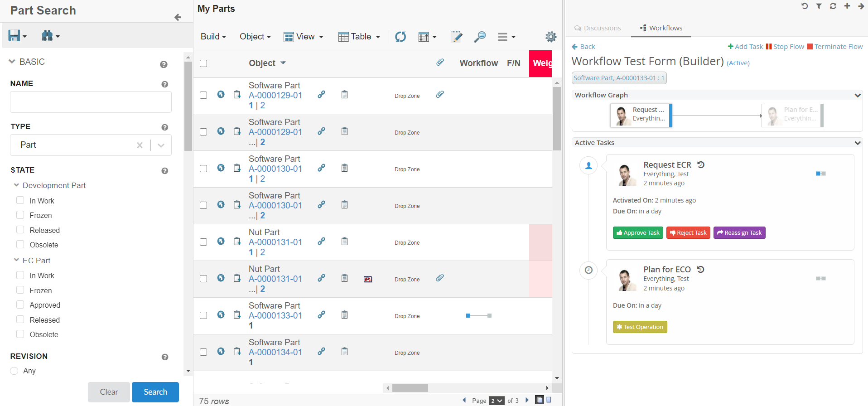This screenshot has width=868, height=406.
Task: Check the In Work box under Development Part
Action: point(20,200)
